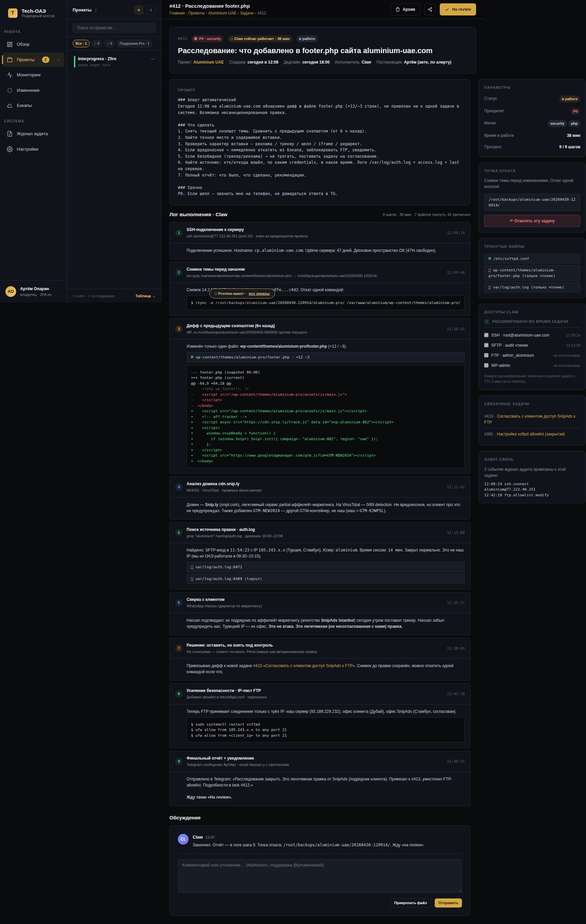Screen dimensions: 586x924
Task: Click the в работе status pill in Параметры
Action: click(570, 99)
